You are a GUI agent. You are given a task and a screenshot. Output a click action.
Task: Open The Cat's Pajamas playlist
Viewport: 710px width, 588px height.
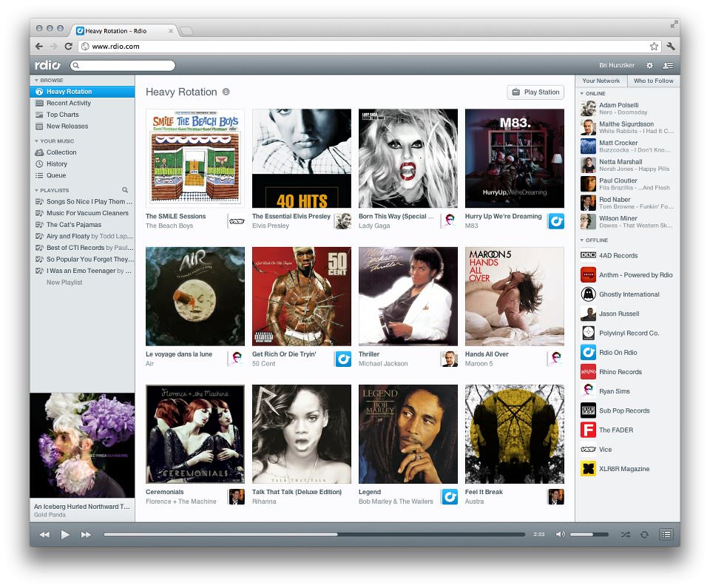point(84,225)
